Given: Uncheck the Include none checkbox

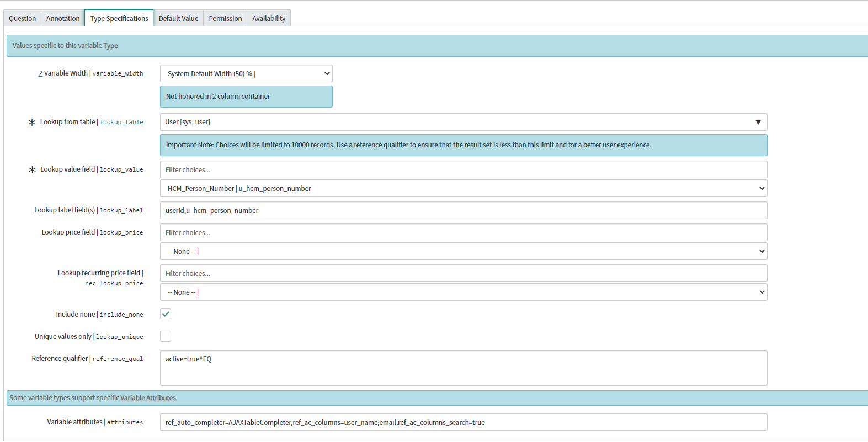Looking at the screenshot, I should point(166,314).
